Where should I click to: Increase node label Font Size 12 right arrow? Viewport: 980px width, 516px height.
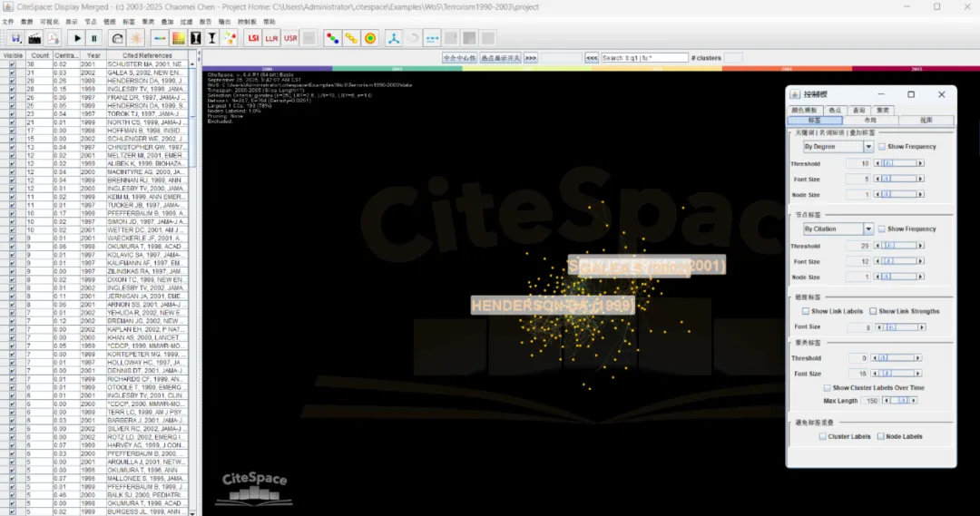(x=920, y=261)
